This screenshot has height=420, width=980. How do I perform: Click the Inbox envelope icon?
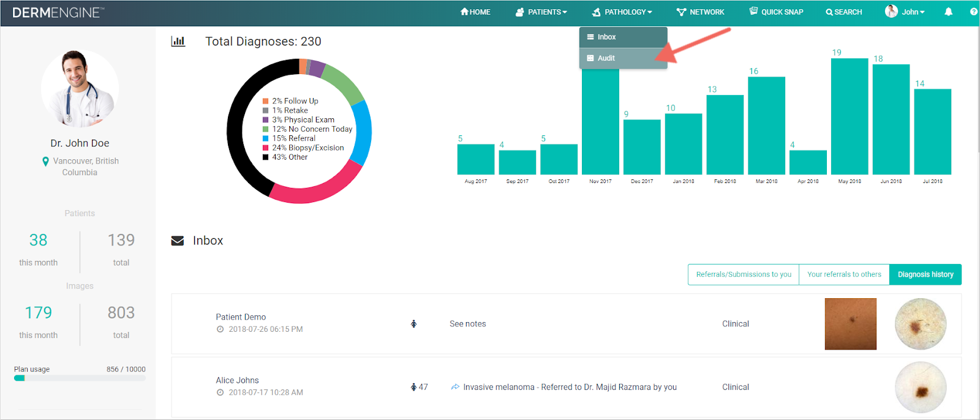[x=178, y=241]
